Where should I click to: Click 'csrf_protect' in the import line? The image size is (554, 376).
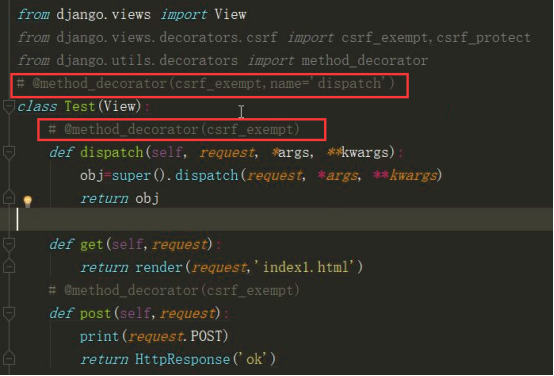click(483, 38)
